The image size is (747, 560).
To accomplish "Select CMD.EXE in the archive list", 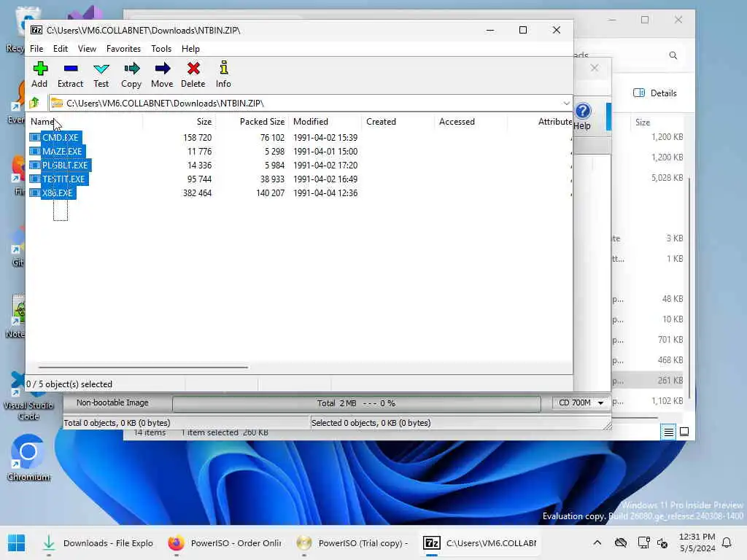I will (x=60, y=138).
